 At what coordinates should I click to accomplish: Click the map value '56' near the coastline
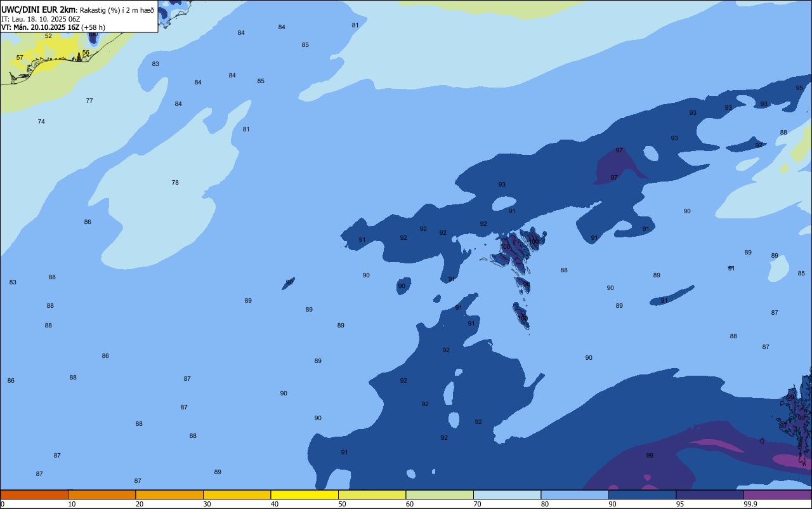pyautogui.click(x=86, y=53)
